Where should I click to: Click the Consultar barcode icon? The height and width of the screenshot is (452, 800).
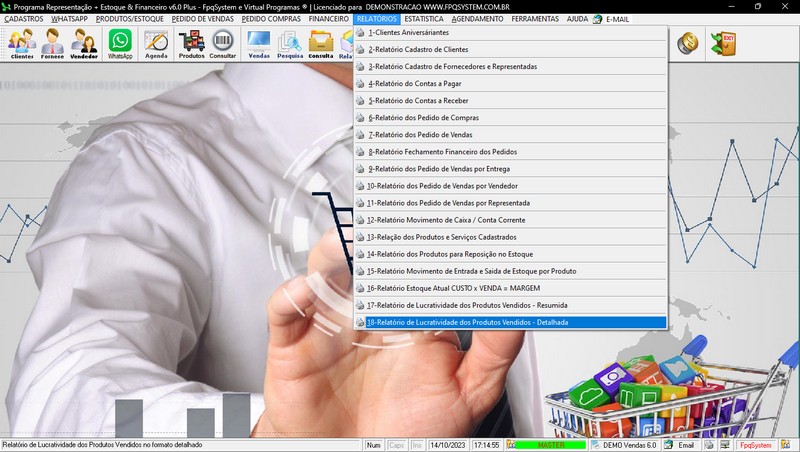tap(223, 43)
